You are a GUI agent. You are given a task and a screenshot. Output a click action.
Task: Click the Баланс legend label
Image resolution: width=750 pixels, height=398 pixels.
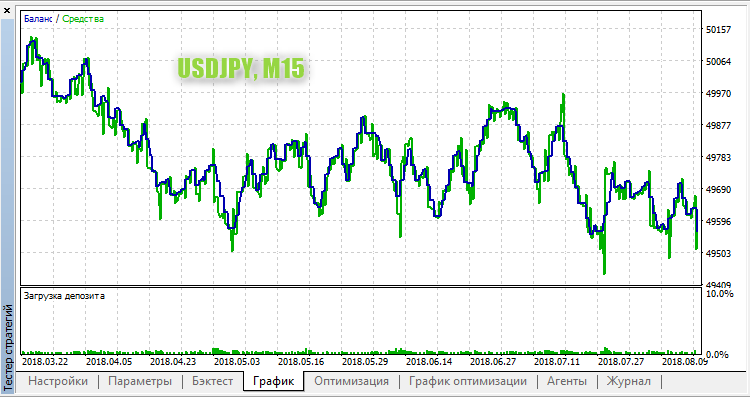coord(38,19)
